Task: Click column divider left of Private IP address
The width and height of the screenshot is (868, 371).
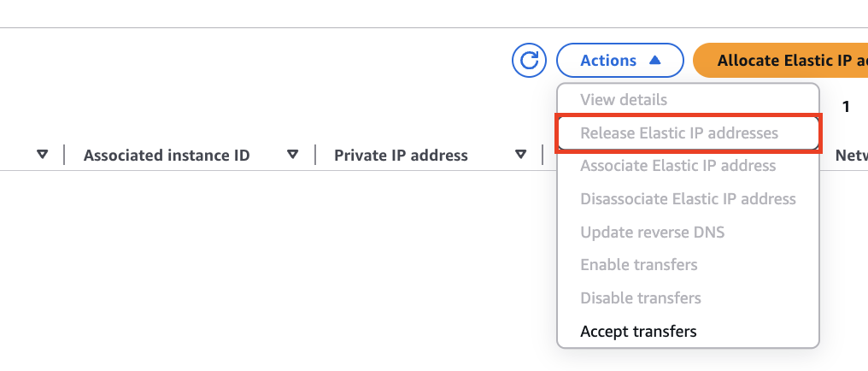Action: point(315,155)
